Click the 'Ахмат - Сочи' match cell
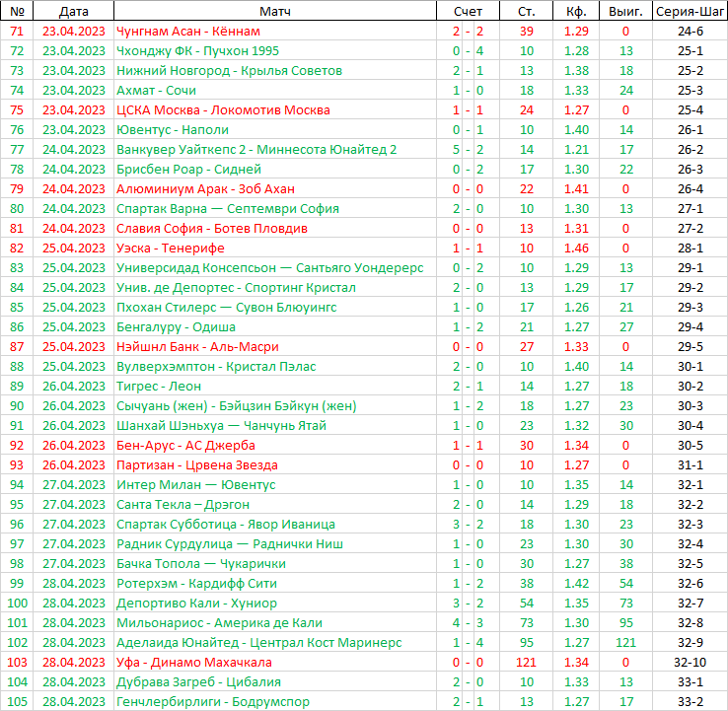The image size is (728, 711). [156, 90]
